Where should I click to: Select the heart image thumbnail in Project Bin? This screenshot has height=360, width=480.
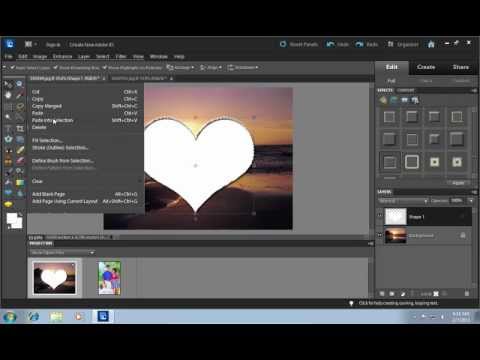tap(54, 278)
